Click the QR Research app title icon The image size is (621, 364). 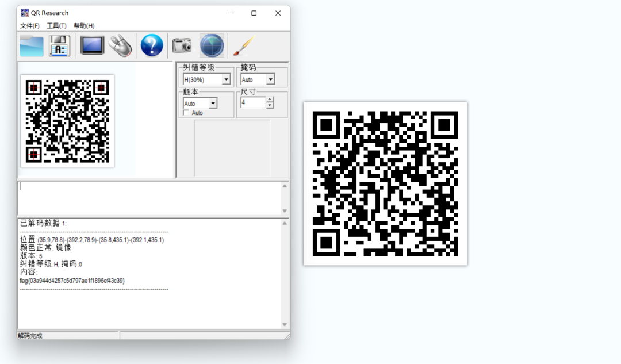[25, 13]
